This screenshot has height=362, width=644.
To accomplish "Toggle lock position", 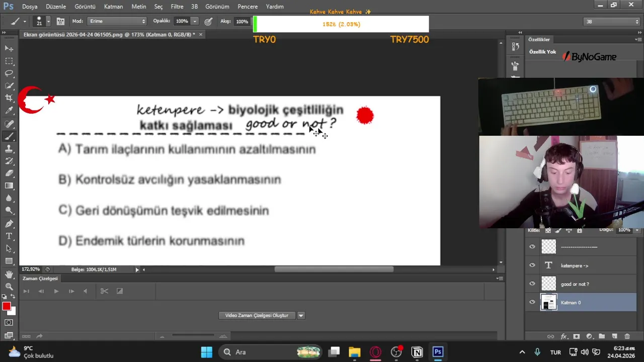I will tap(569, 230).
